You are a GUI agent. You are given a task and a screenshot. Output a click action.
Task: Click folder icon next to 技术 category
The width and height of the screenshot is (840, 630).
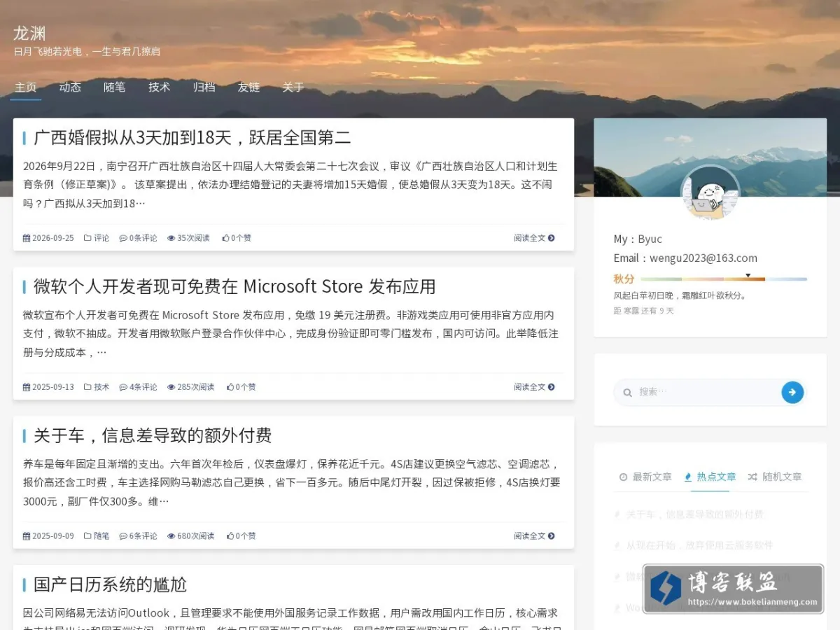[x=87, y=387]
